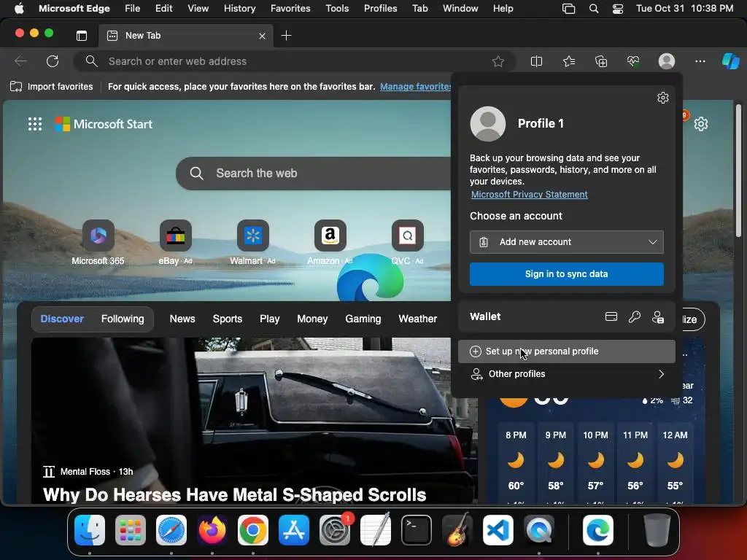Open Amazon quick link tile
Image resolution: width=747 pixels, height=560 pixels.
330,242
